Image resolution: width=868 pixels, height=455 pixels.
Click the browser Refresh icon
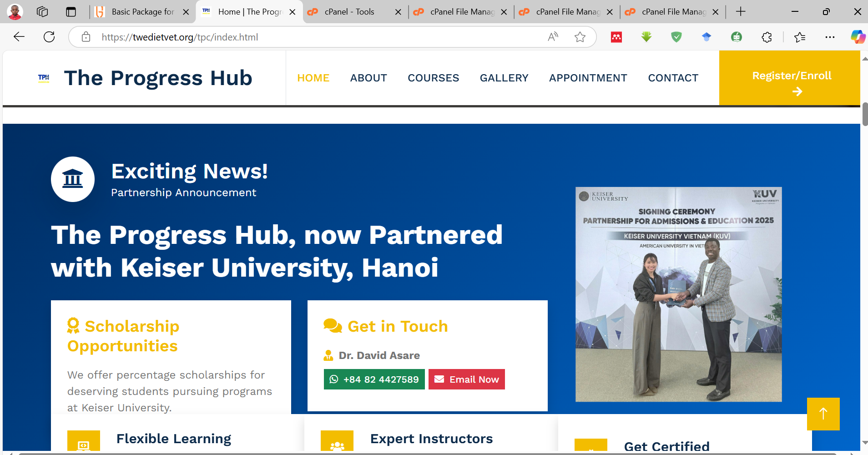point(49,37)
